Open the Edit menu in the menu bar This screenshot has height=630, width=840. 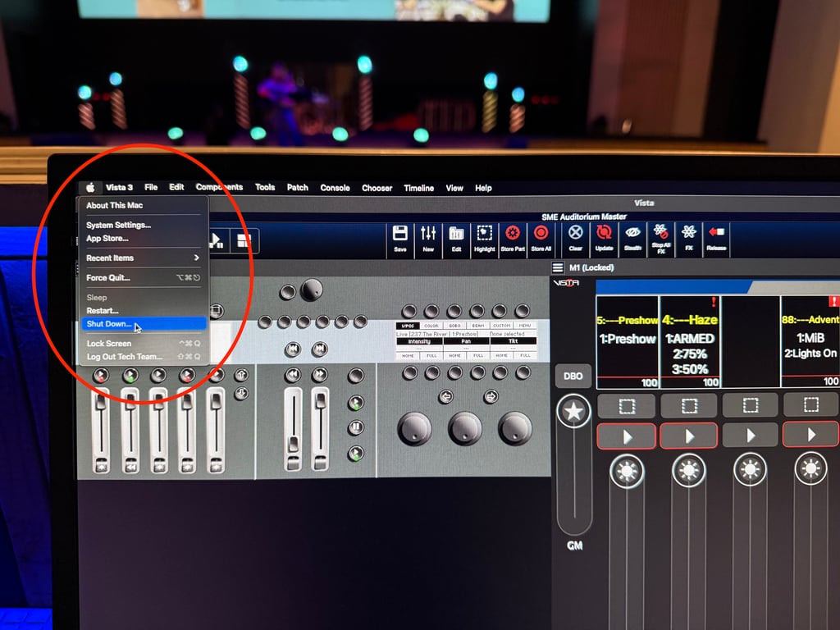click(176, 187)
